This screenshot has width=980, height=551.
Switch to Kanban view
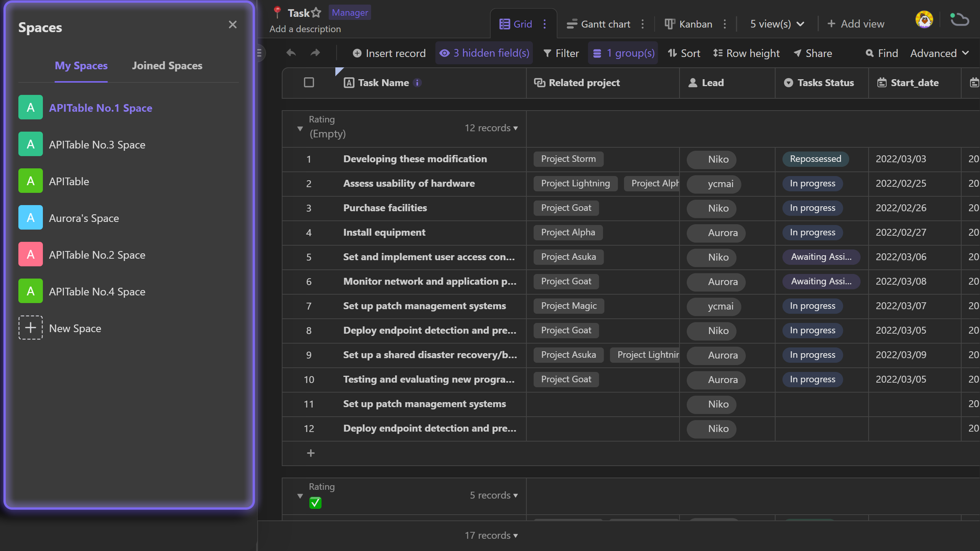pyautogui.click(x=688, y=24)
